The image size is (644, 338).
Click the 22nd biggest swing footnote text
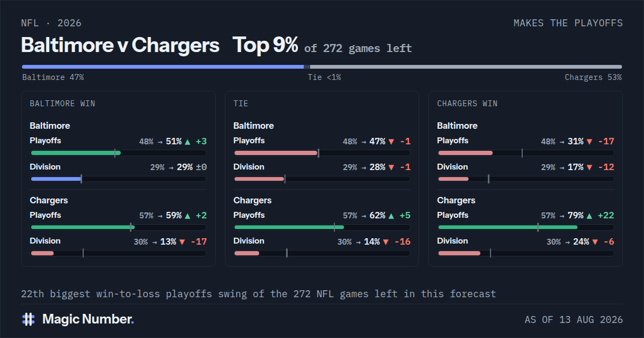click(259, 294)
